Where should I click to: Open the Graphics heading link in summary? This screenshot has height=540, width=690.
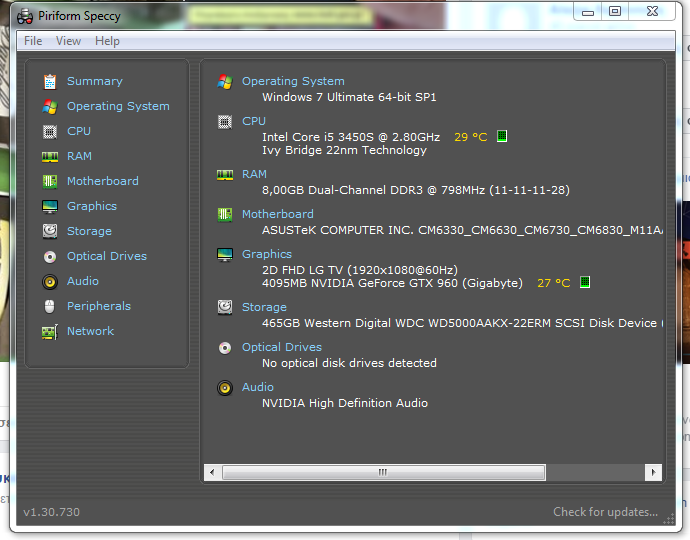click(267, 254)
